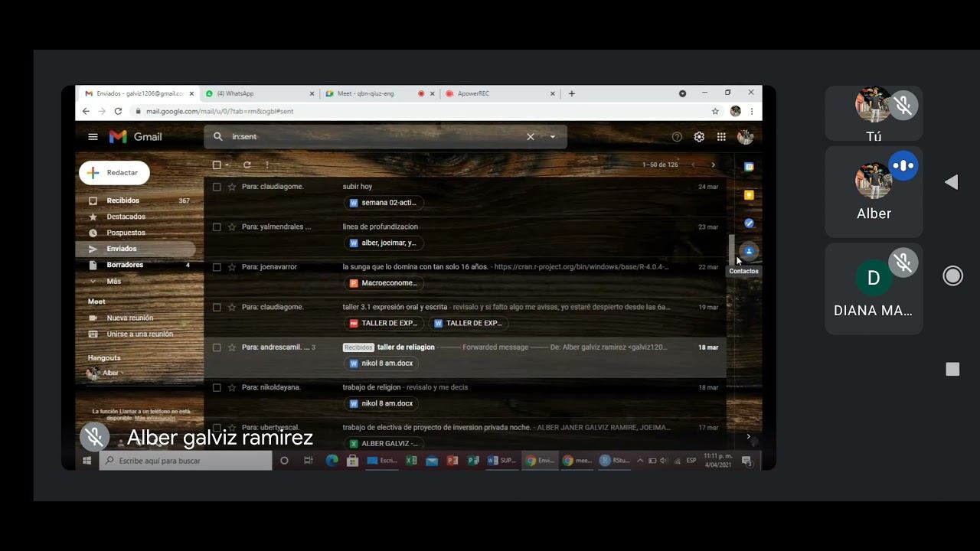
Task: Bookmark this page with the star icon
Action: (715, 111)
